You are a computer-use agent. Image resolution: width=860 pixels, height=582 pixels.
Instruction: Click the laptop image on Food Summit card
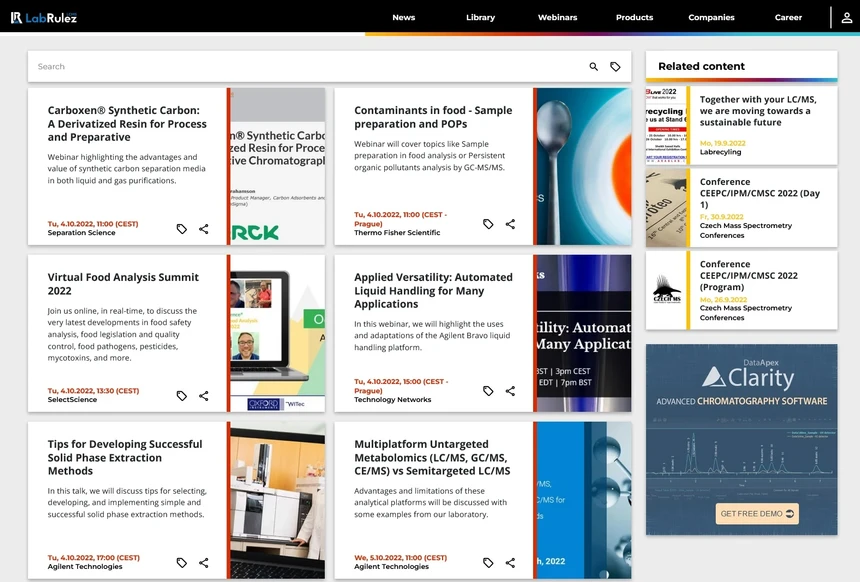[x=278, y=333]
